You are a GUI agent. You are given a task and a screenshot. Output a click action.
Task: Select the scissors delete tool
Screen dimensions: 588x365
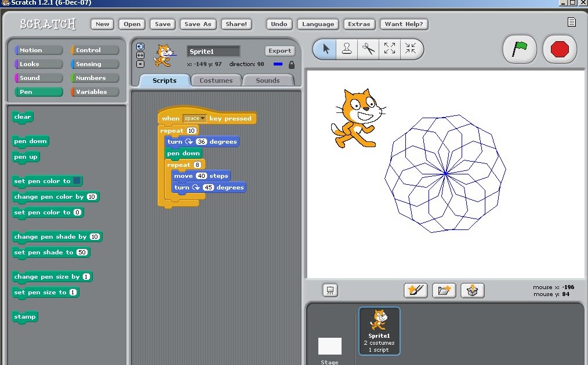pos(368,49)
